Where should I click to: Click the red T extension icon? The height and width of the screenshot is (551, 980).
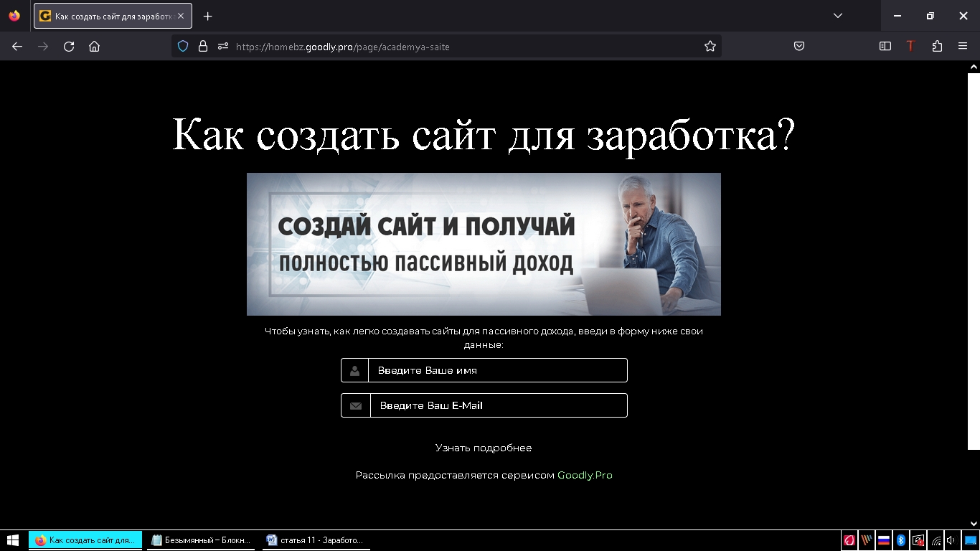coord(910,46)
